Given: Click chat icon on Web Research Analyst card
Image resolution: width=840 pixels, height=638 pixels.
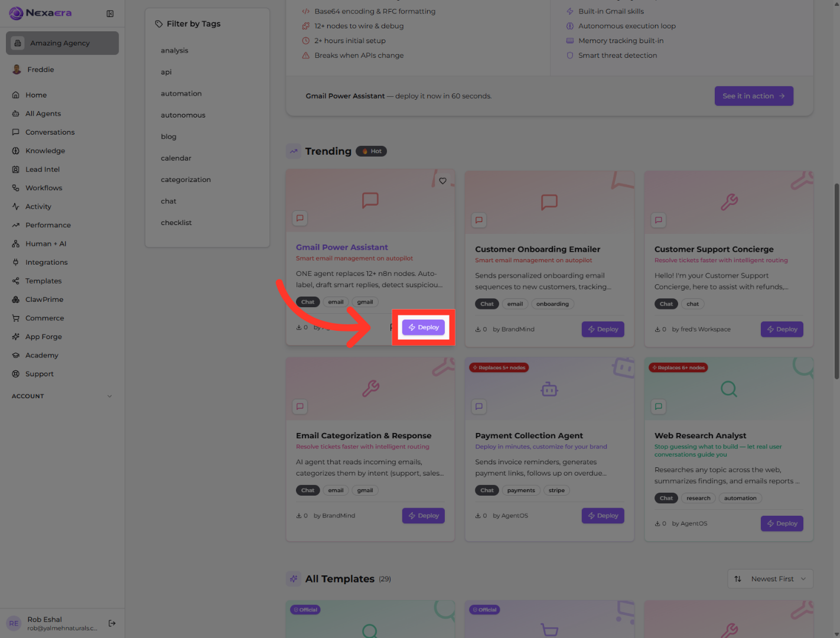Looking at the screenshot, I should [x=658, y=406].
